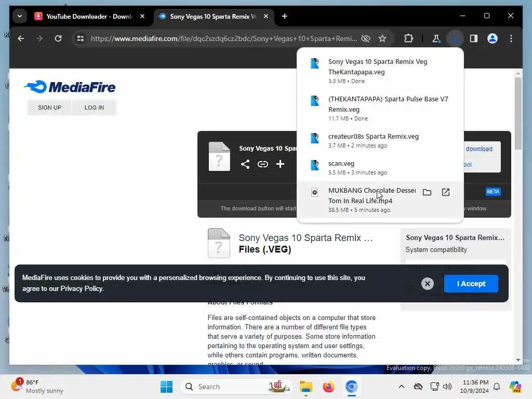Click the taskbar Search box

237,387
